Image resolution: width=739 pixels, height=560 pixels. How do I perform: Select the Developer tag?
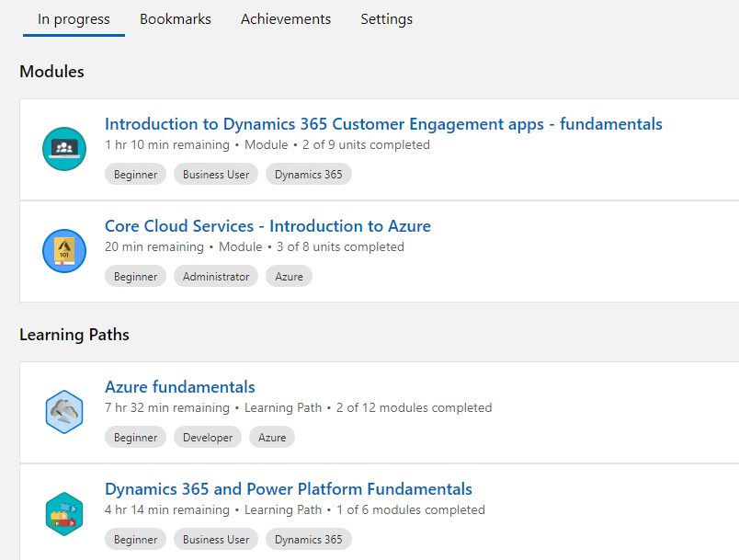tap(208, 438)
